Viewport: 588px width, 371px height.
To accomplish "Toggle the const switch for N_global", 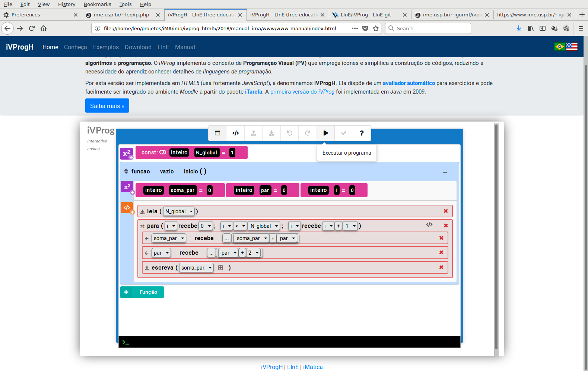I will tap(163, 153).
